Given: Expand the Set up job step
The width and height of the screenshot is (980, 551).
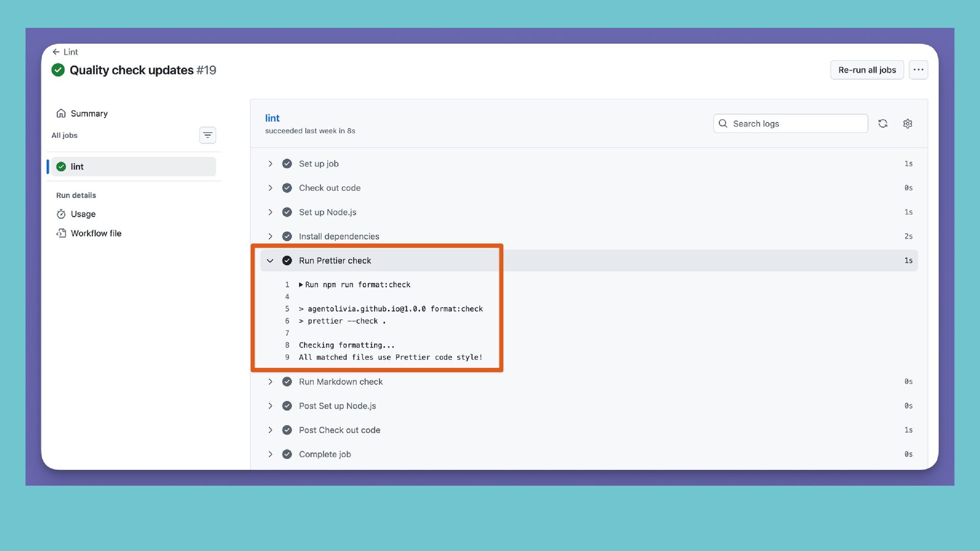Looking at the screenshot, I should 270,164.
